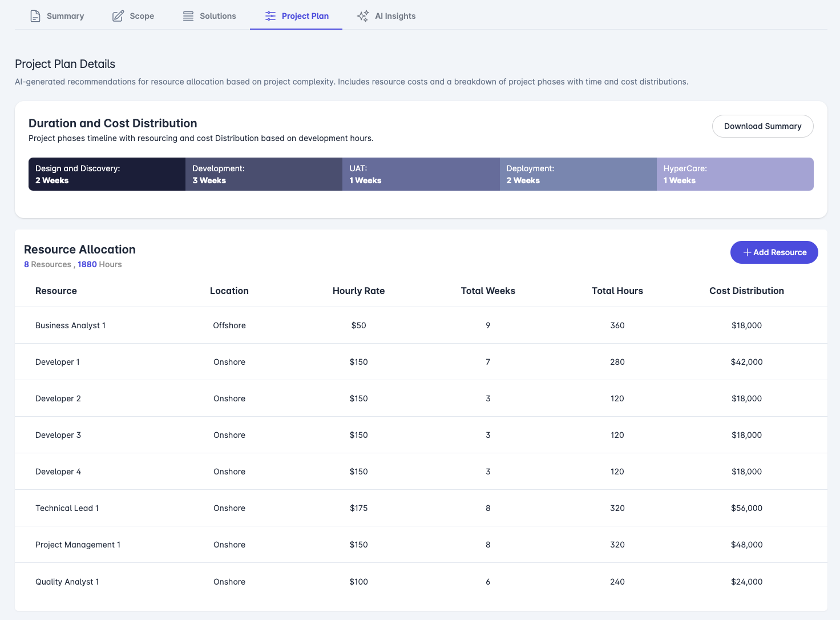Go to the Solutions tab
Viewport: 840px width, 620px height.
coord(209,16)
